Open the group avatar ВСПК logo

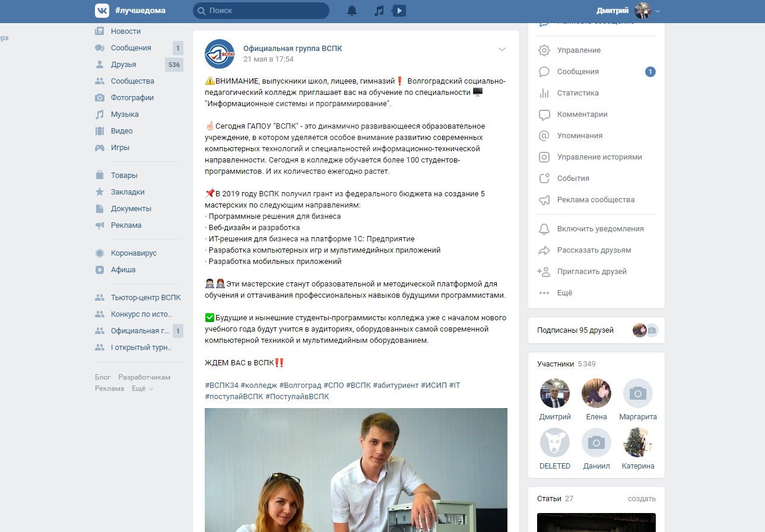[220, 53]
